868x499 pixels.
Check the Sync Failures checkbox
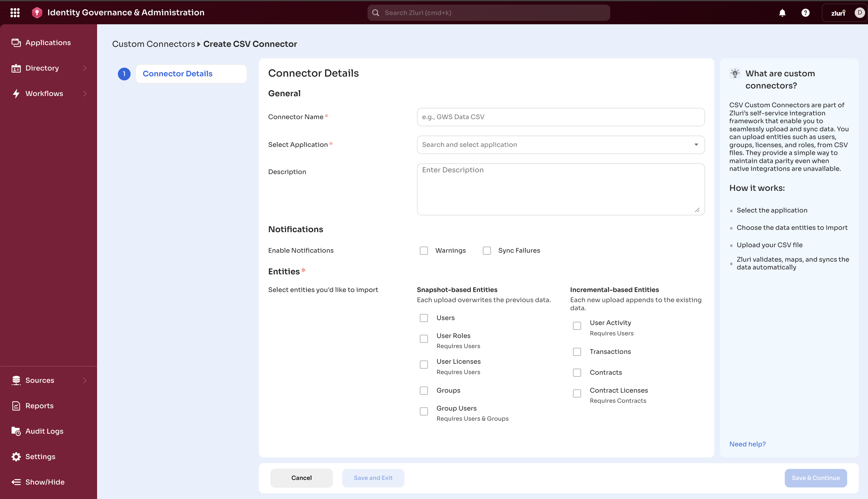(x=486, y=251)
